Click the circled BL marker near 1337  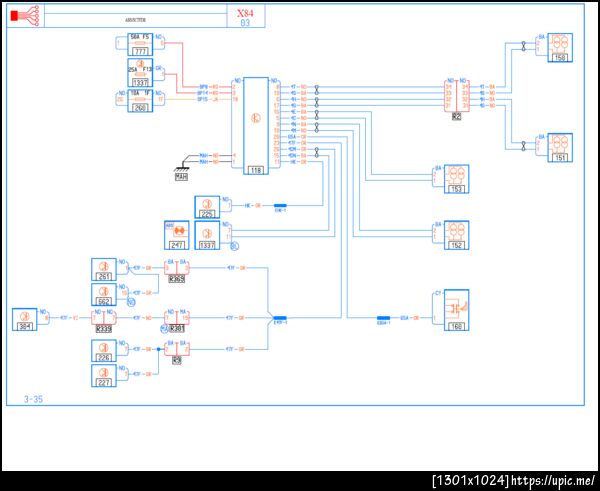point(235,246)
